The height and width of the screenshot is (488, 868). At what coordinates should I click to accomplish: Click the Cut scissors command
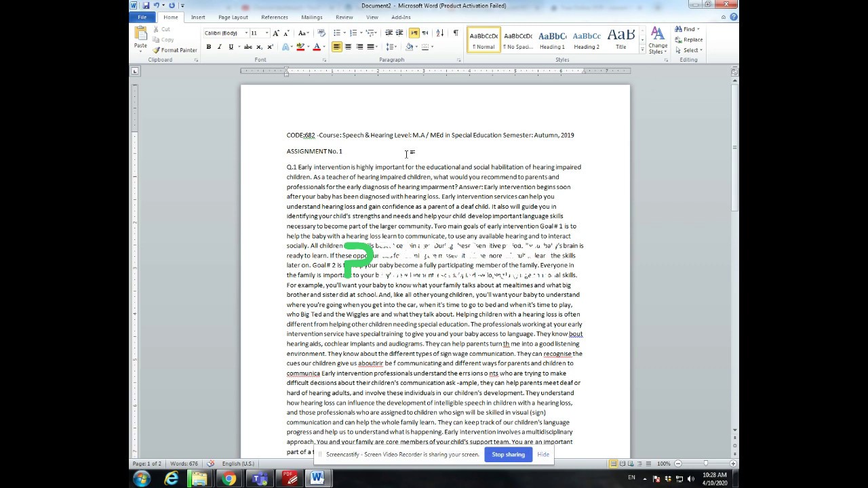pyautogui.click(x=162, y=29)
